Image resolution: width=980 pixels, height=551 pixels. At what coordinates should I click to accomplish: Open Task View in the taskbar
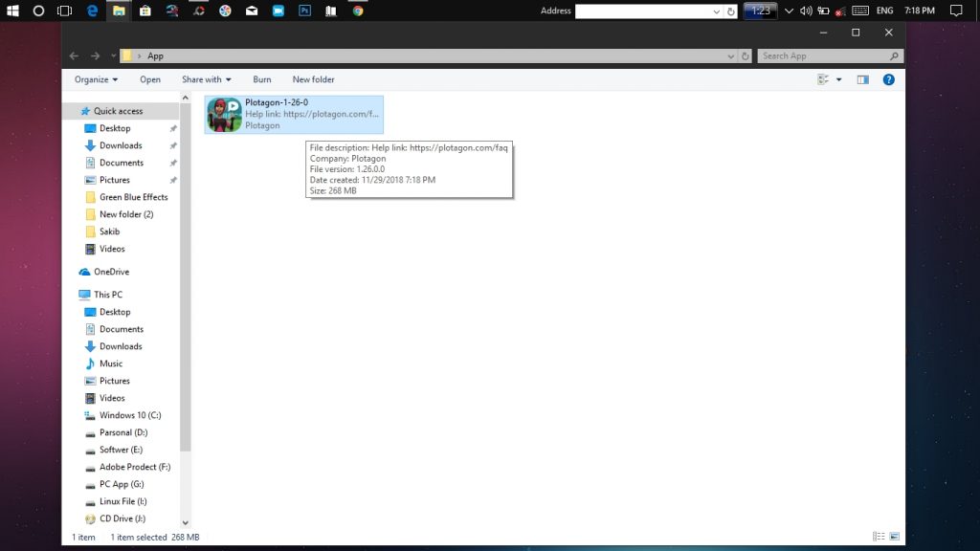point(64,11)
